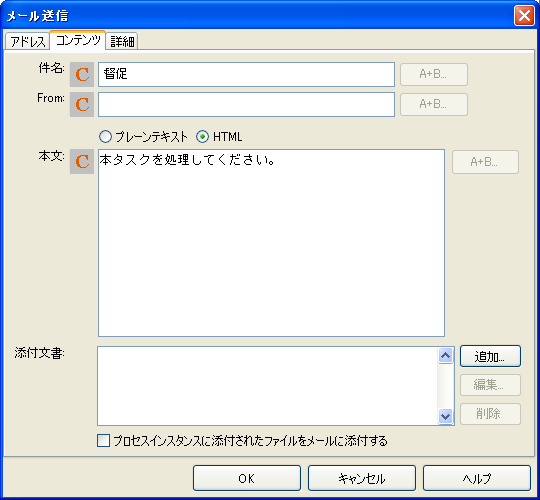Focus the empty From input field
This screenshot has height=500, width=540.
click(x=246, y=104)
